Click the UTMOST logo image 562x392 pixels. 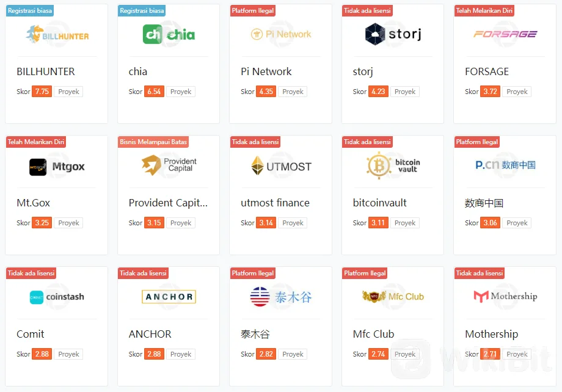[280, 166]
